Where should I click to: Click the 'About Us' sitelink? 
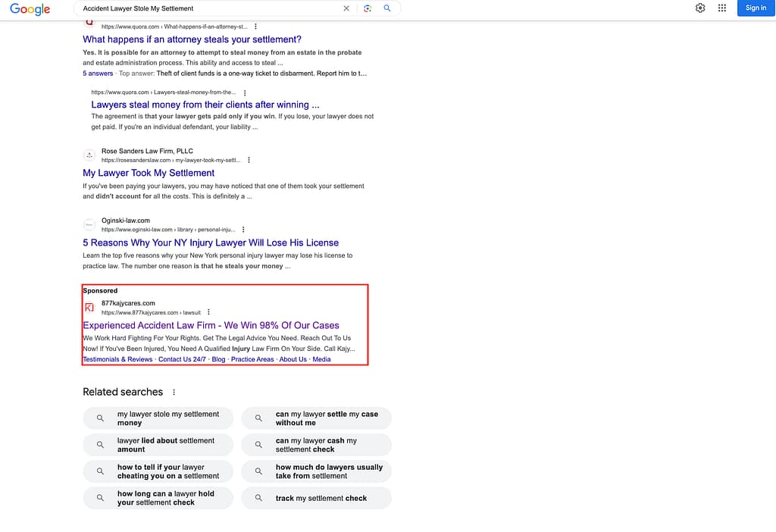293,359
